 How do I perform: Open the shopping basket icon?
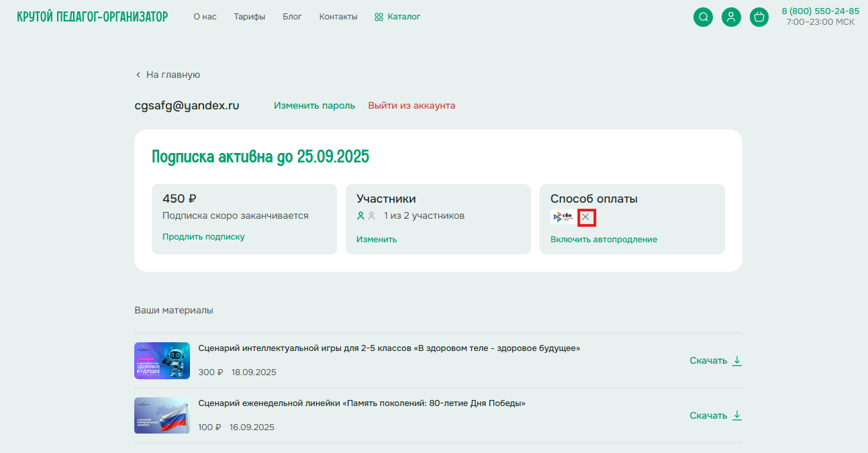[x=759, y=17]
